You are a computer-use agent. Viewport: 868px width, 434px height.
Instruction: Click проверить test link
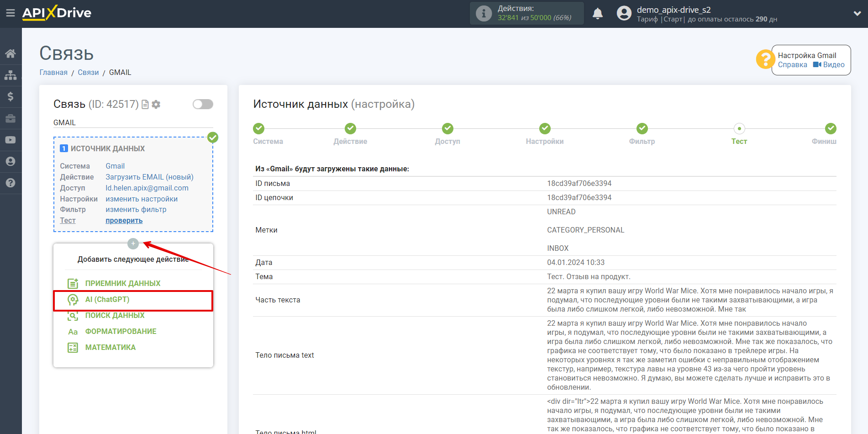point(124,221)
